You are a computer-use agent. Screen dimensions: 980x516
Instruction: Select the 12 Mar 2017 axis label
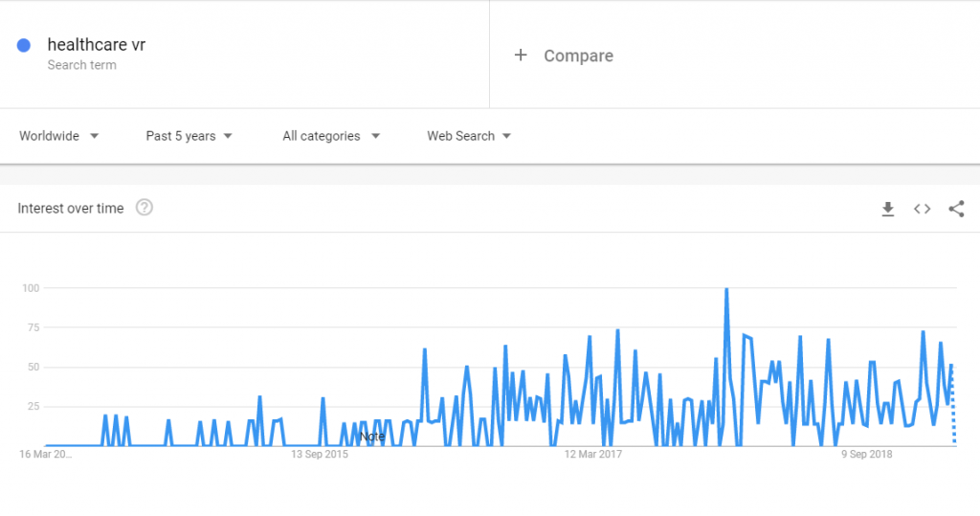[x=593, y=454]
